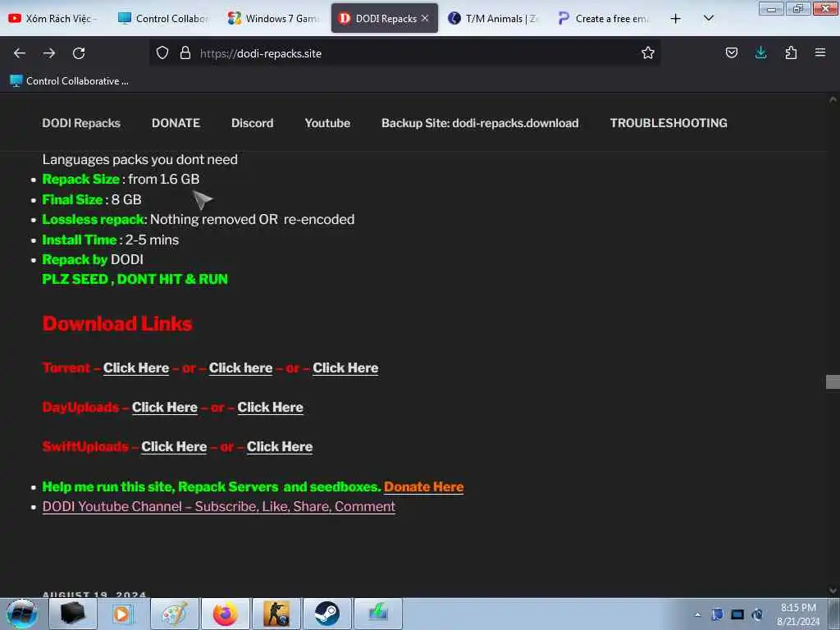Viewport: 840px width, 630px height.
Task: Close the DODI Repacks tab
Action: (425, 18)
